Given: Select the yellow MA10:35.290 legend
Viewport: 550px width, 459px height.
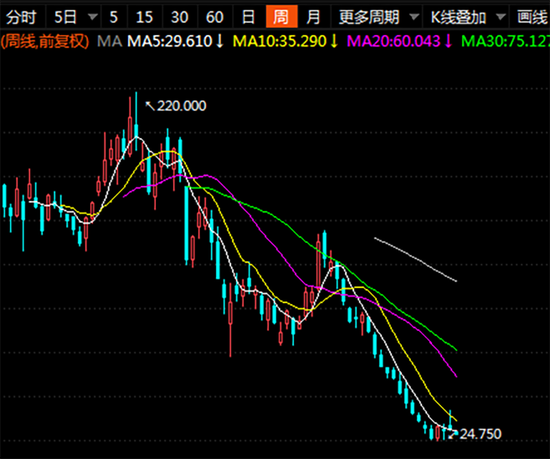Looking at the screenshot, I should pos(285,42).
